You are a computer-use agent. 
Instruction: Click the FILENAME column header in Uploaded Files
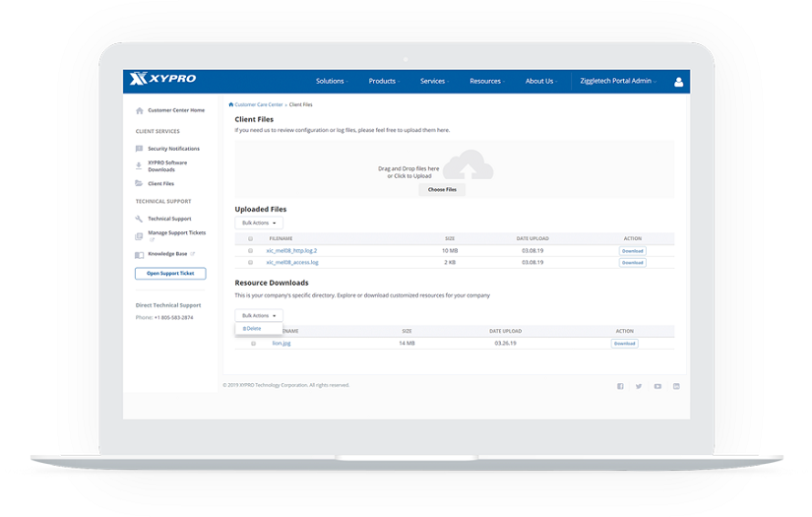(x=281, y=239)
